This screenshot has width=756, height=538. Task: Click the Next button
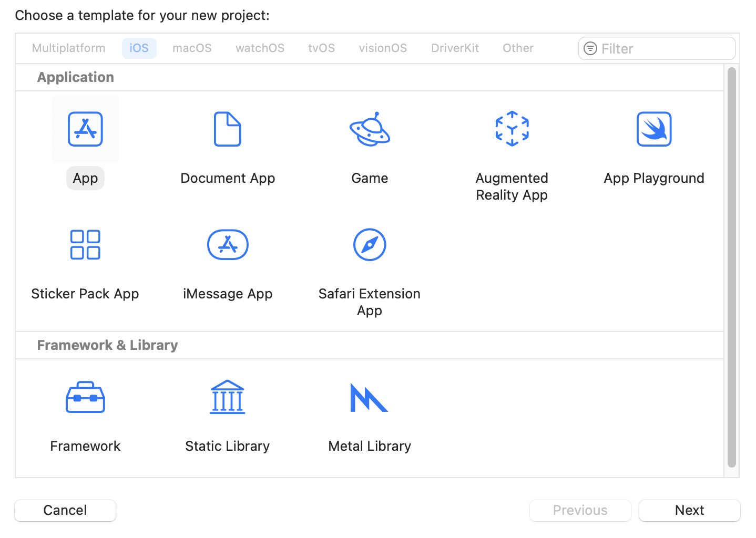coord(690,510)
